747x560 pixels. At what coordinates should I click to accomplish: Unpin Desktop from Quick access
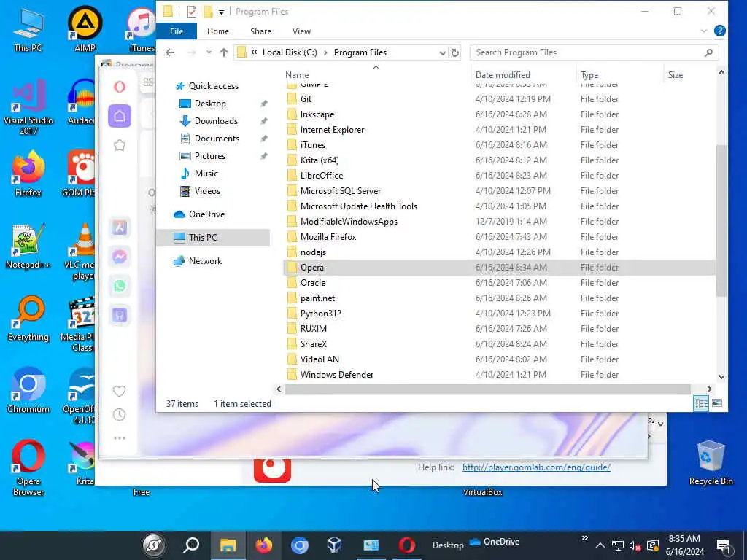click(x=263, y=104)
